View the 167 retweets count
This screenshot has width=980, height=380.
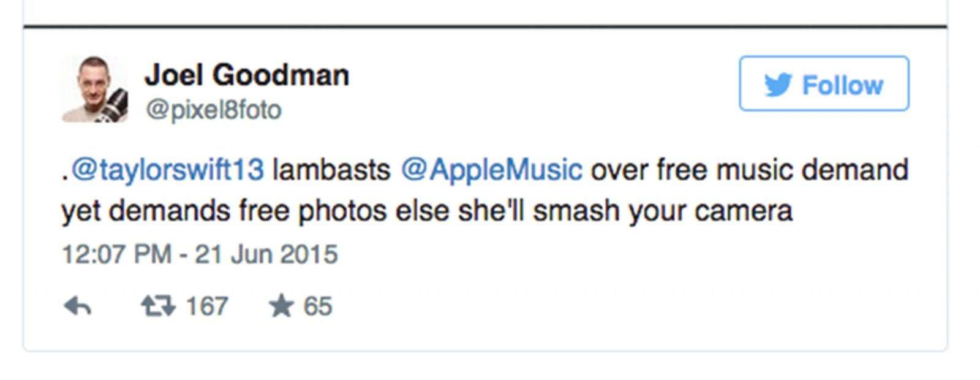pyautogui.click(x=207, y=306)
